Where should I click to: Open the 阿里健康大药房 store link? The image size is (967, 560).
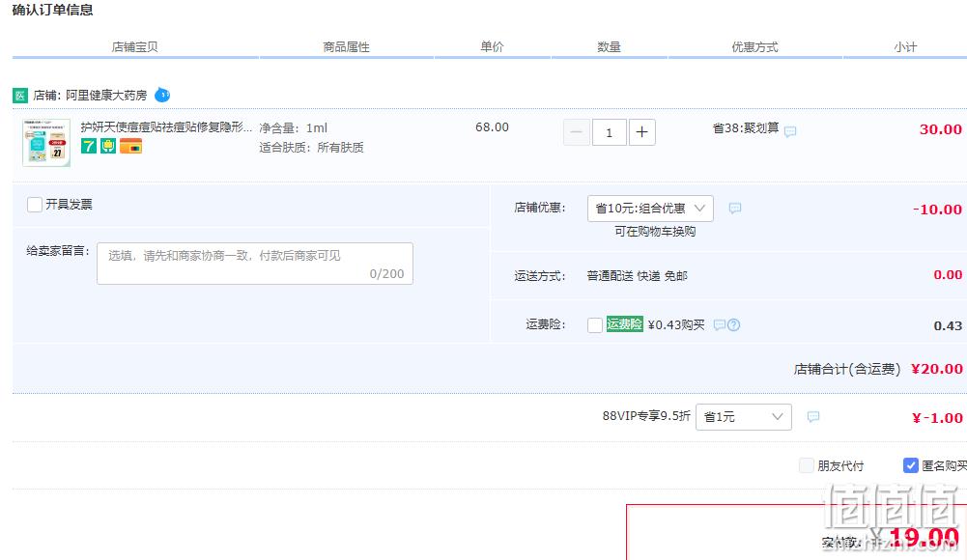coord(106,96)
